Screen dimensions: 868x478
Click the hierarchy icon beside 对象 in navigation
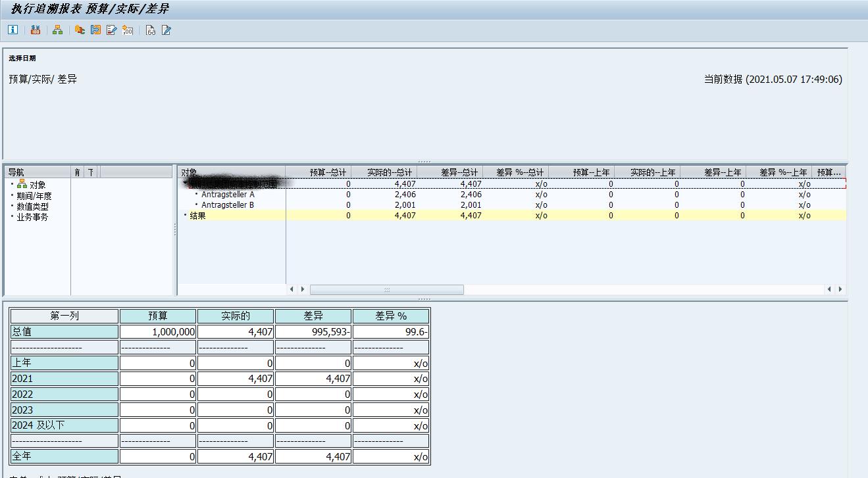click(x=22, y=184)
